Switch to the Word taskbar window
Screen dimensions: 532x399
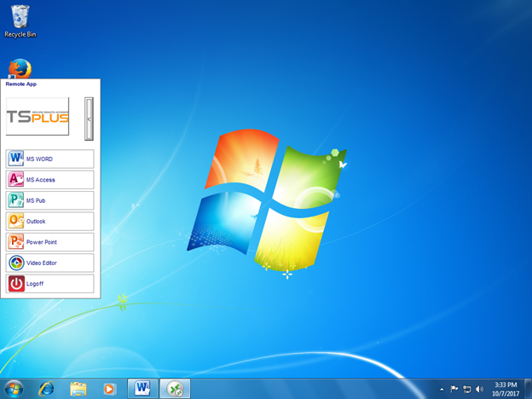click(x=142, y=388)
